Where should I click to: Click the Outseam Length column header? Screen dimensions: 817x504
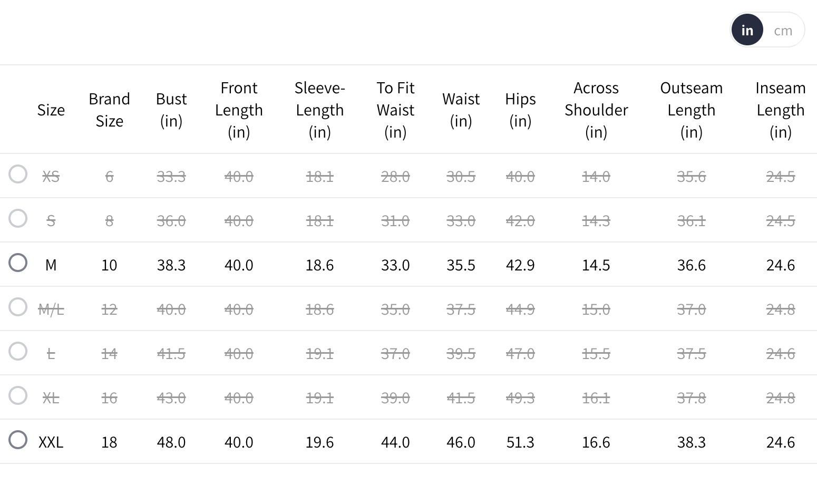coord(691,110)
